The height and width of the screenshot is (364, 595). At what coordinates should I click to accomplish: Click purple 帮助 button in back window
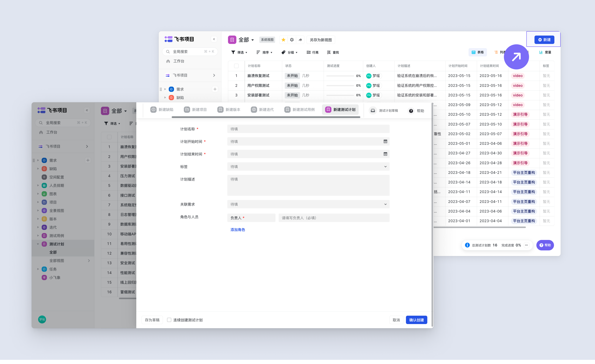point(545,245)
